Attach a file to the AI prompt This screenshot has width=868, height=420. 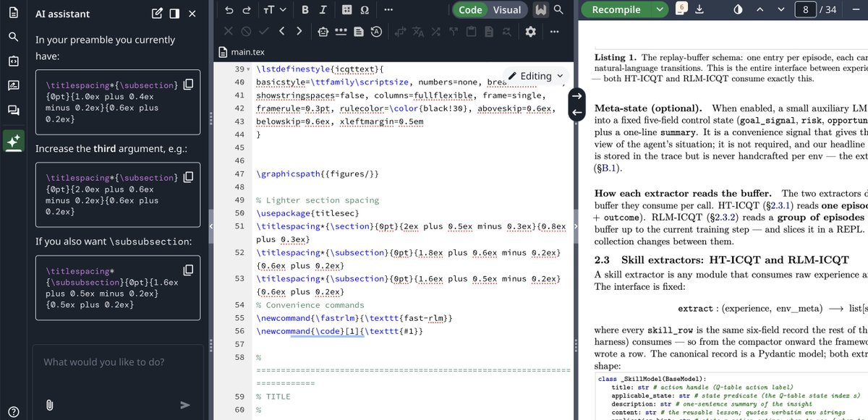(50, 405)
